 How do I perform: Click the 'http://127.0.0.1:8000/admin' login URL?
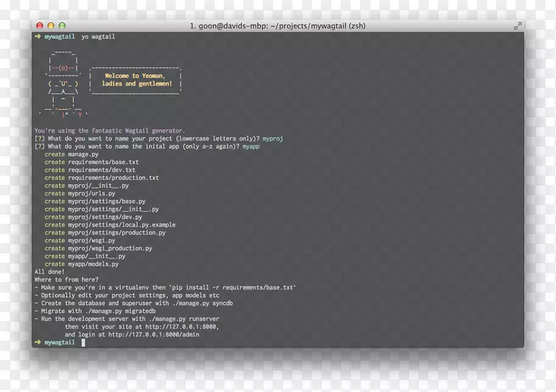(154, 334)
